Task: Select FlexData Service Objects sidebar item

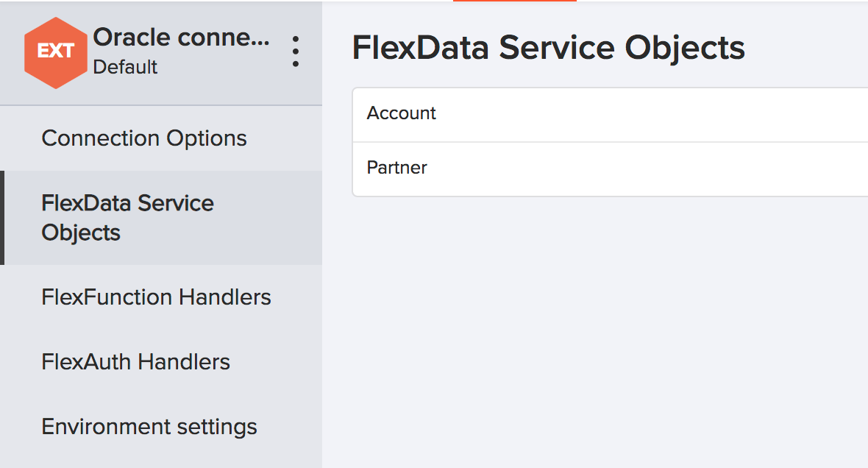Action: pyautogui.click(x=128, y=218)
